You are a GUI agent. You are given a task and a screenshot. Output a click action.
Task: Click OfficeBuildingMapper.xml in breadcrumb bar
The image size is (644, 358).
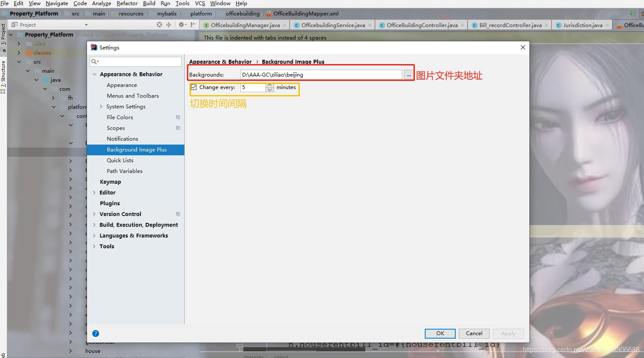point(306,14)
